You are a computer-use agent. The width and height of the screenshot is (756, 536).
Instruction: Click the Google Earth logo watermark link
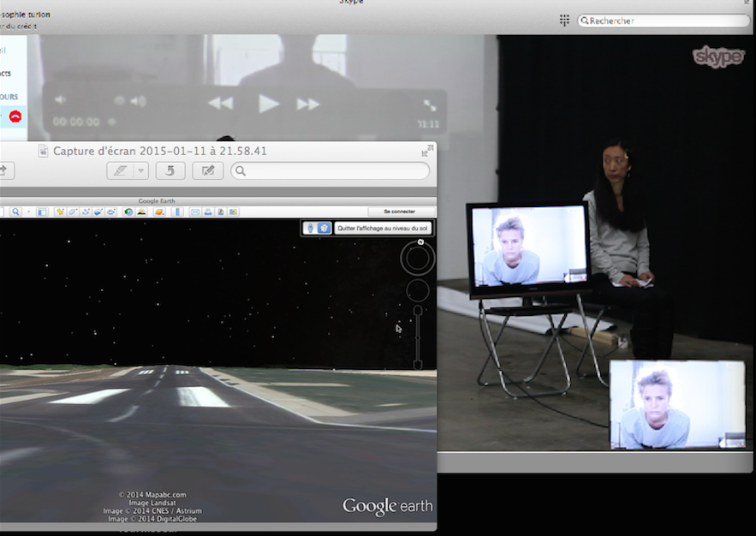coord(388,506)
